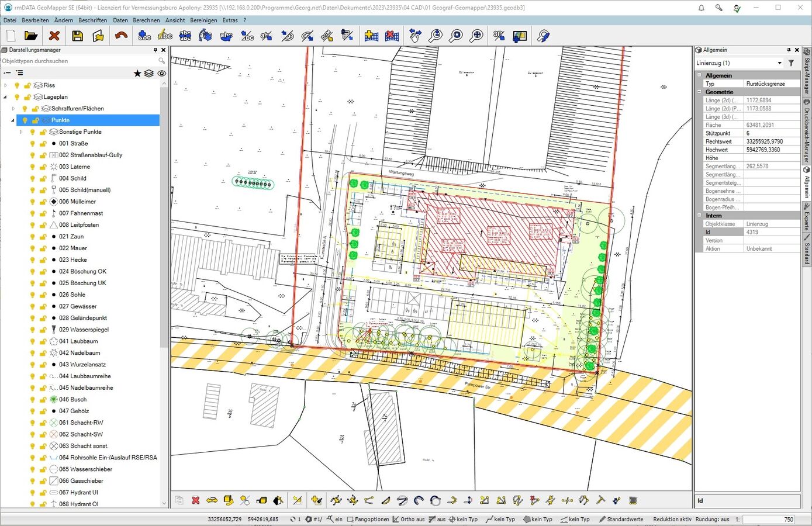Open the Linienzug (1) dropdown
The image size is (812, 526).
coord(779,63)
